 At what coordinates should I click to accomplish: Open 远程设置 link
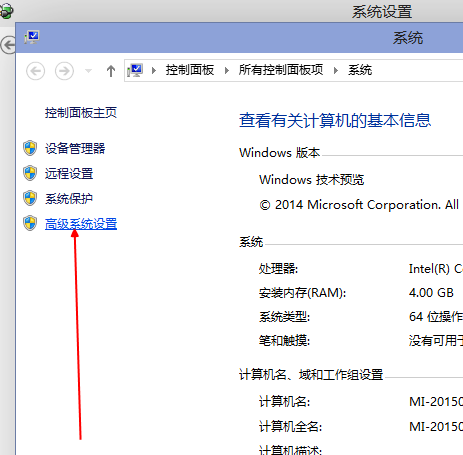point(69,173)
